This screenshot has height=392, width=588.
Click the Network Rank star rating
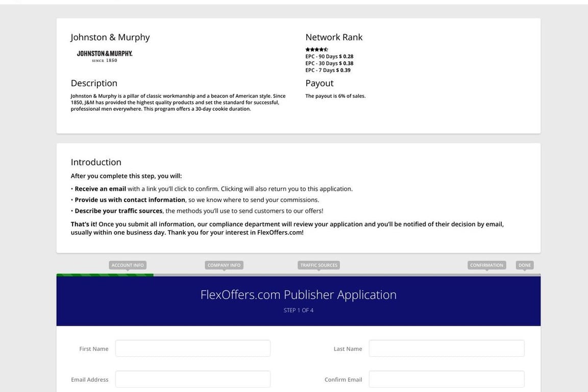(x=316, y=50)
